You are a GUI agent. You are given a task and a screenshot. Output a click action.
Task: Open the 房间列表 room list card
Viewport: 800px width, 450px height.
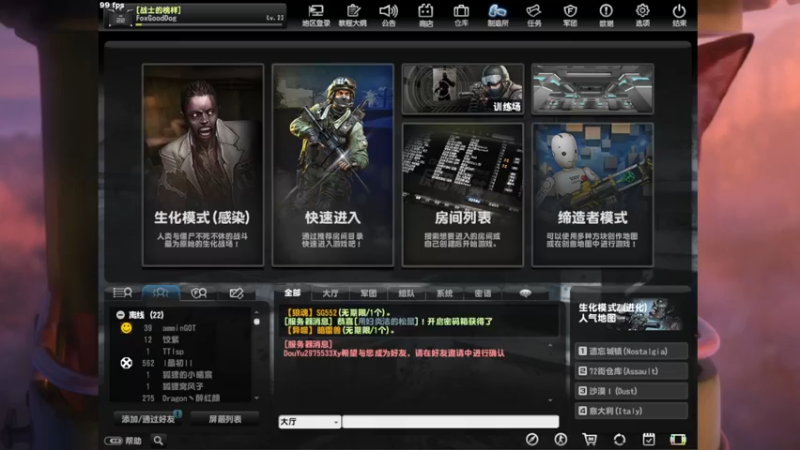coord(463,194)
